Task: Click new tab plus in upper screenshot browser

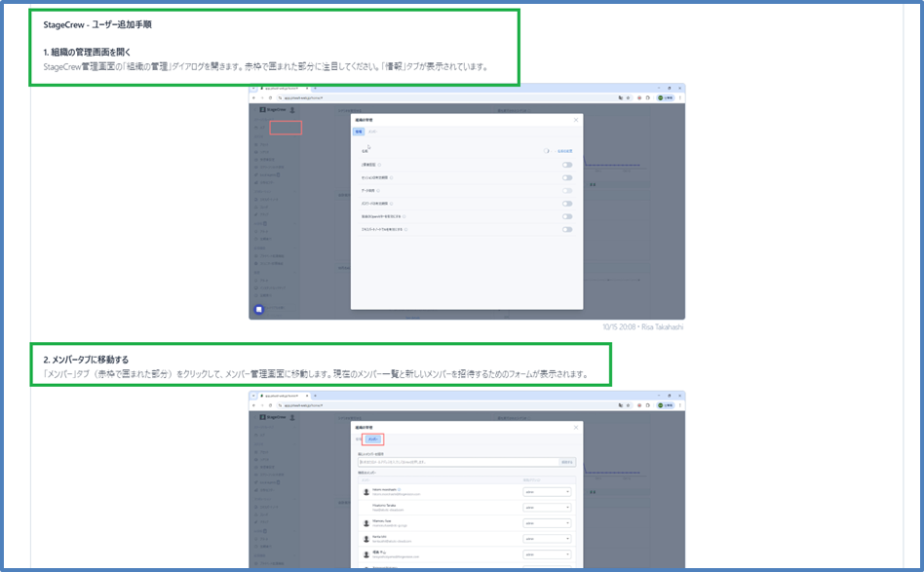Action: pyautogui.click(x=315, y=89)
